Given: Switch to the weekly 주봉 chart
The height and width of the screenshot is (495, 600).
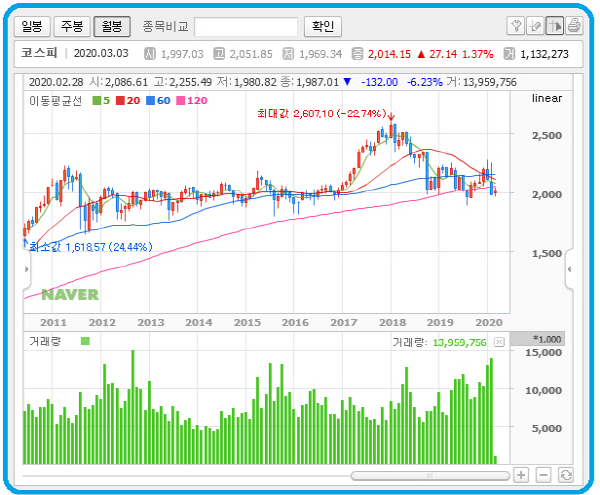Looking at the screenshot, I should pos(72,26).
